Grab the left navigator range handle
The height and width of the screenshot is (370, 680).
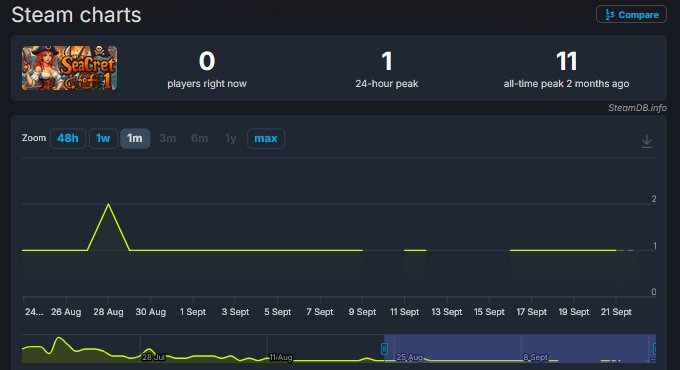384,348
